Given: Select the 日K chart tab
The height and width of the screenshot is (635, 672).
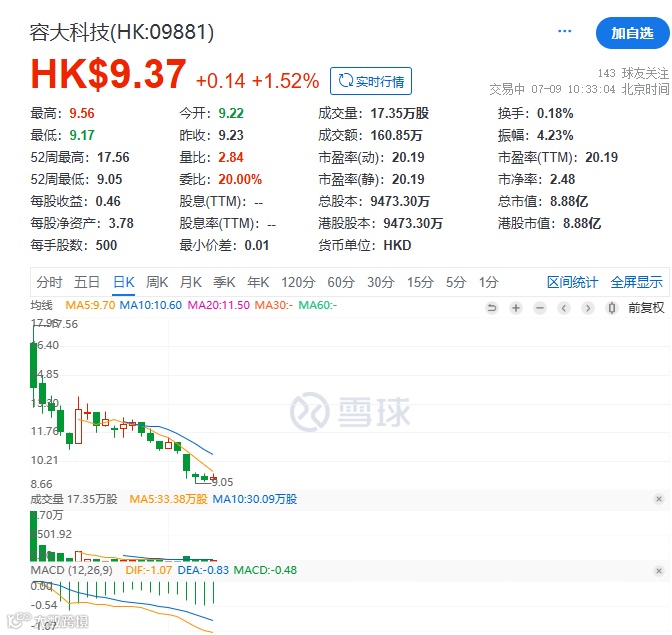Looking at the screenshot, I should pos(124,282).
